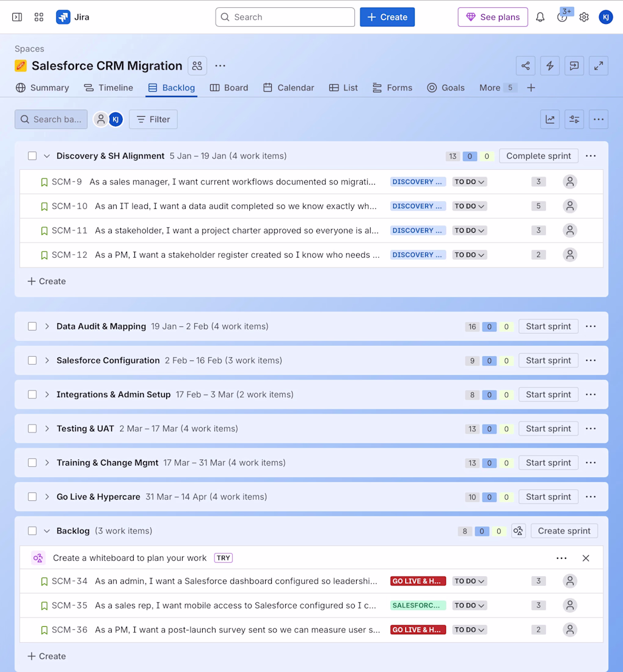Collapse the Backlog section
Screen dimensions: 623x672
tap(46, 531)
